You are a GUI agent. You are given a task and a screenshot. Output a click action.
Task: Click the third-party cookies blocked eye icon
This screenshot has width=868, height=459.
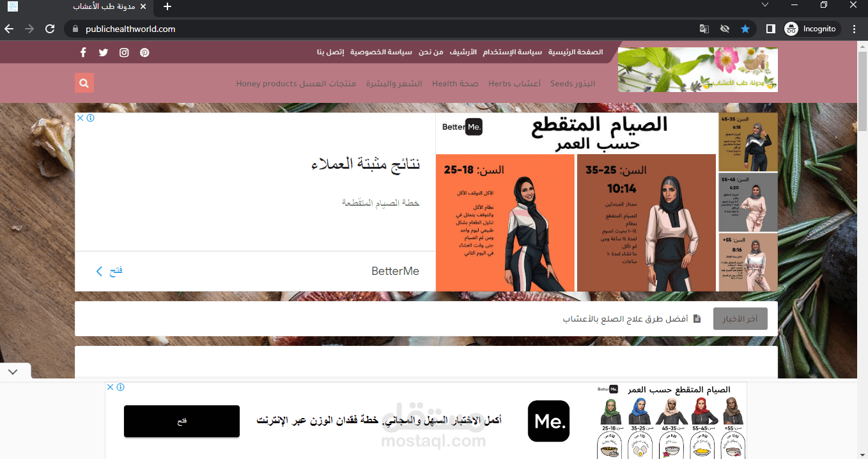click(724, 29)
